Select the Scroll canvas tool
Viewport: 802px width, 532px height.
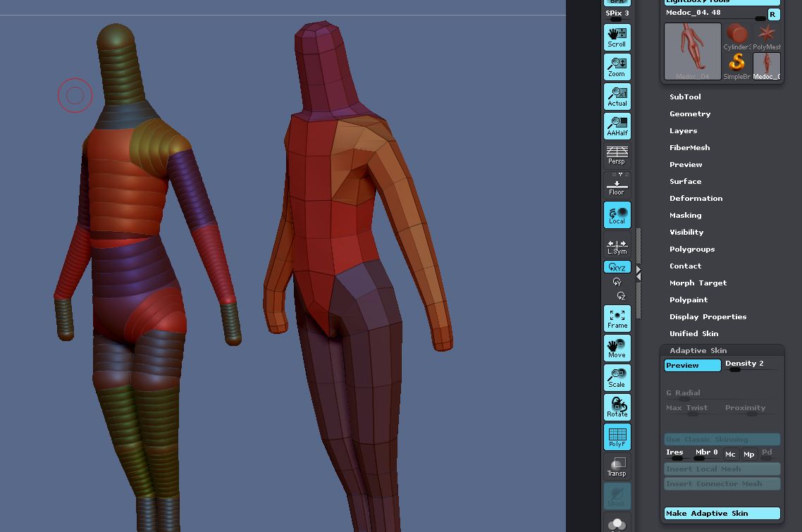point(617,37)
